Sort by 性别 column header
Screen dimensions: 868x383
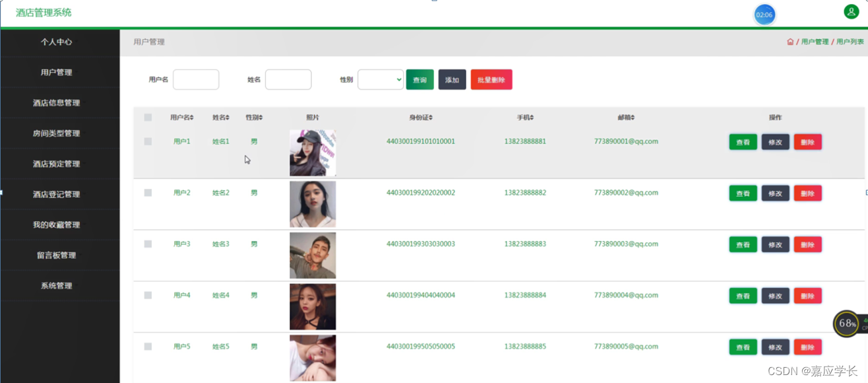click(254, 118)
